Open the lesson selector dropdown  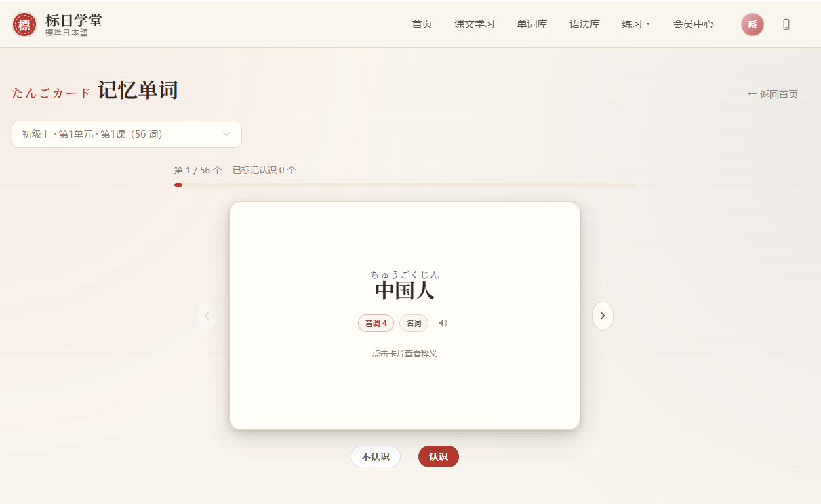(127, 134)
